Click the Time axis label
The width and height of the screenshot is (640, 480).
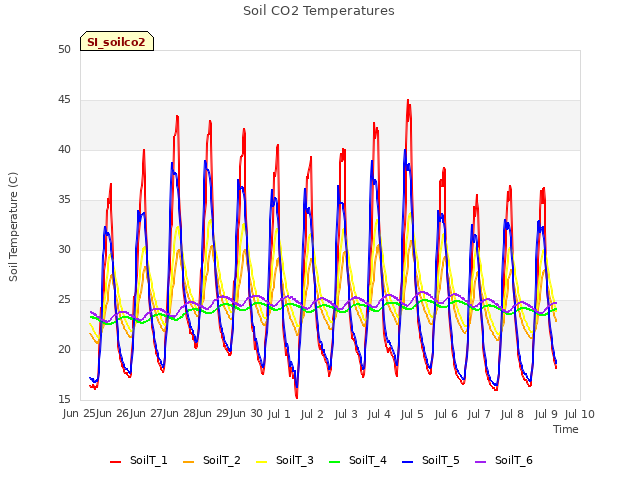click(566, 429)
